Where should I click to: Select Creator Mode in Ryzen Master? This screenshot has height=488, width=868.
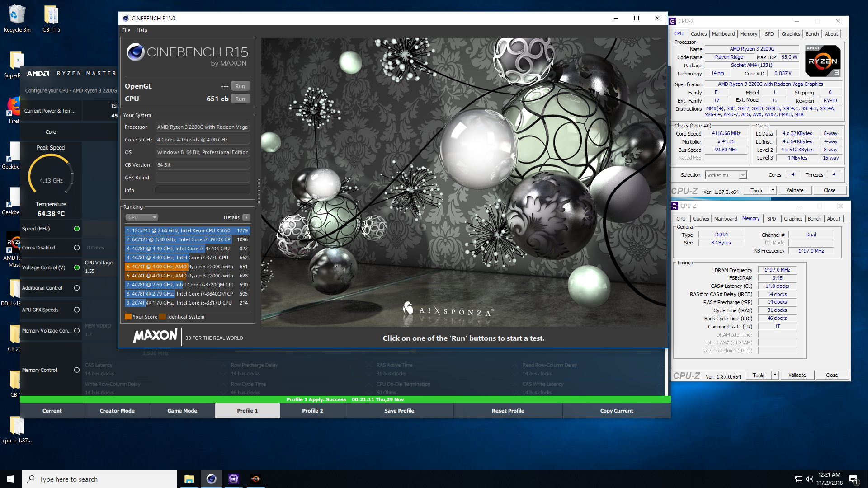117,411
